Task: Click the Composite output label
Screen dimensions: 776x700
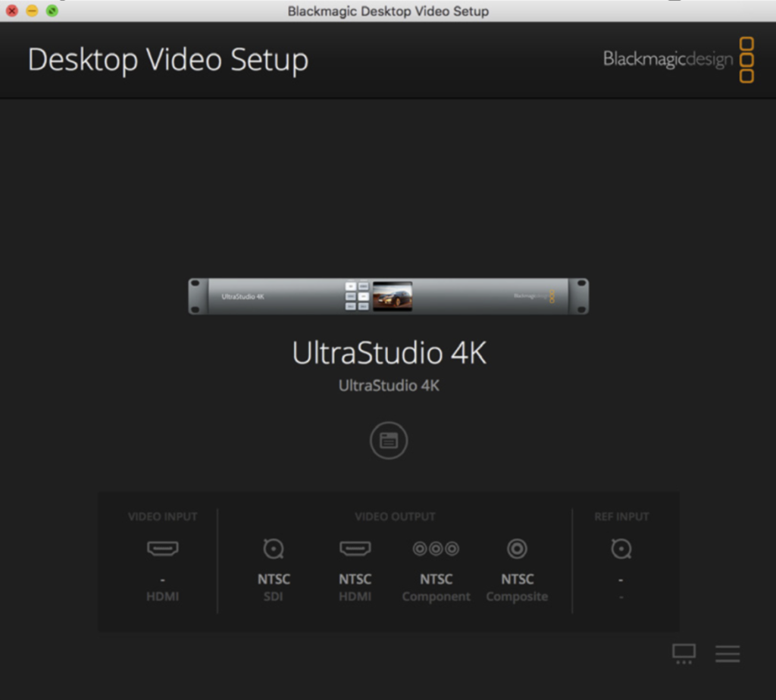Action: tap(517, 597)
